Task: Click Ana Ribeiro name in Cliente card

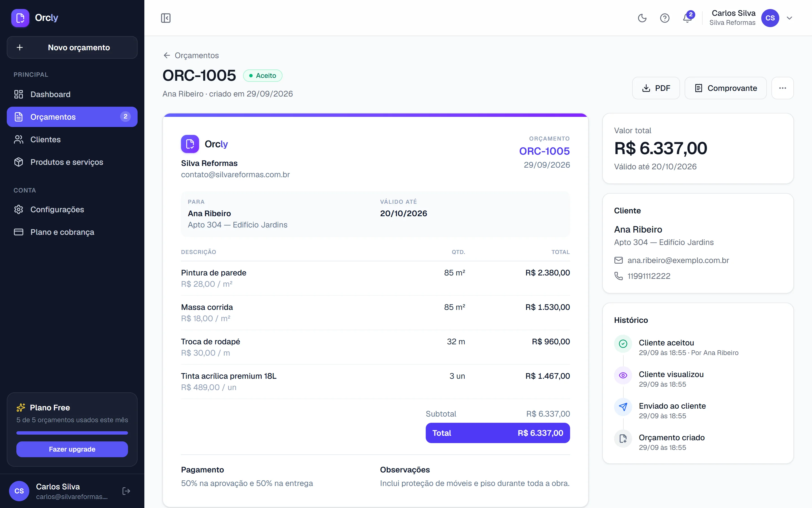Action: click(638, 229)
